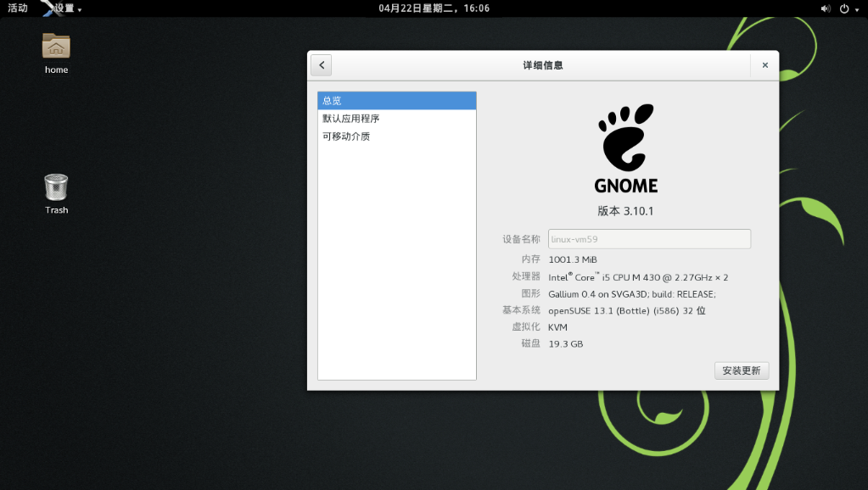868x490 pixels.
Task: Select the Trash desktop icon
Action: coord(56,194)
